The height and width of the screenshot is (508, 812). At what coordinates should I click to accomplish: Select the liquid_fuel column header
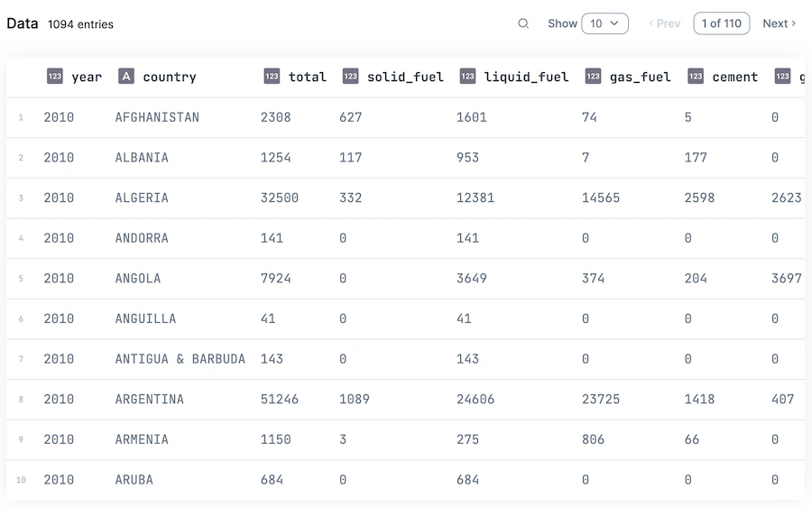pyautogui.click(x=526, y=77)
